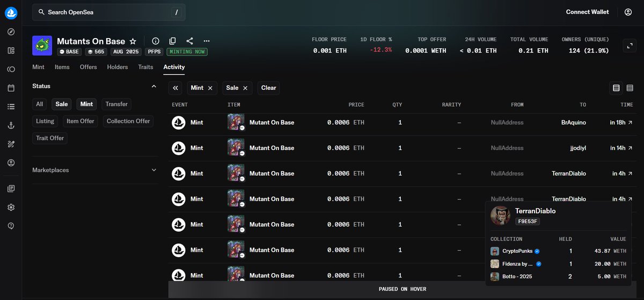The image size is (644, 300).
Task: Click the TIME column header
Action: coord(626,105)
